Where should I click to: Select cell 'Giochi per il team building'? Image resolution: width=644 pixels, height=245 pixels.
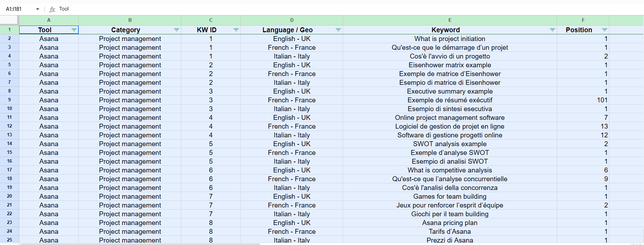450,214
